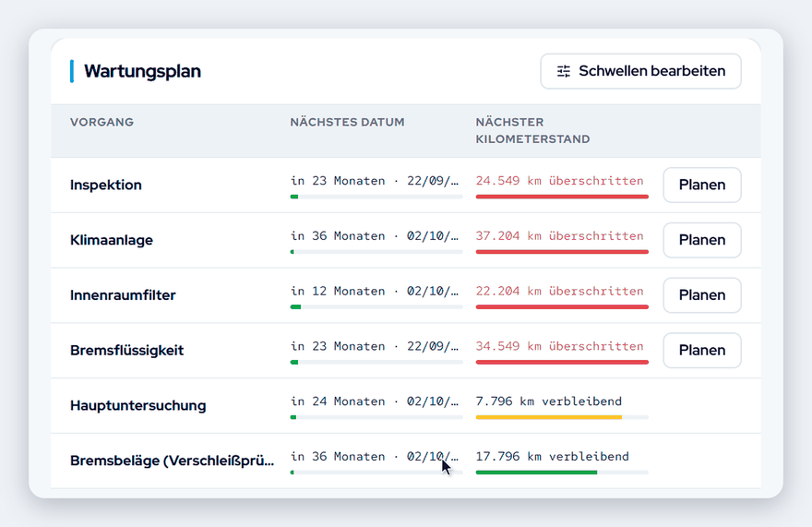Click Planen in the Klimaanlage row

[701, 240]
